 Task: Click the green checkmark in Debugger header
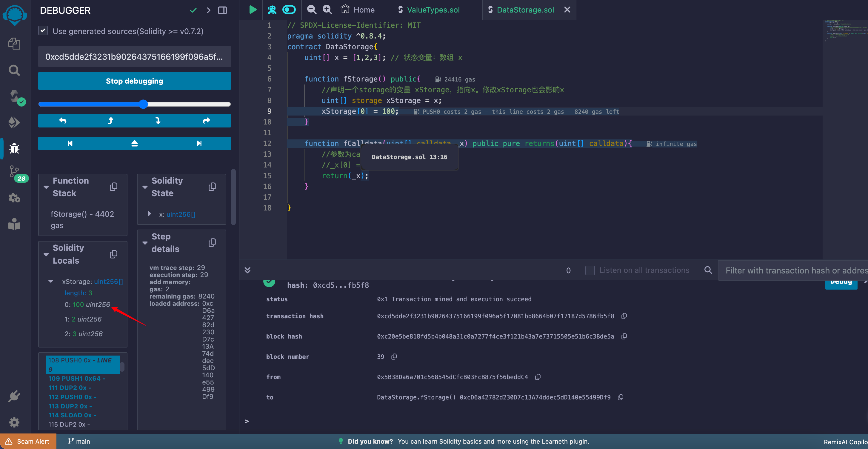point(193,10)
